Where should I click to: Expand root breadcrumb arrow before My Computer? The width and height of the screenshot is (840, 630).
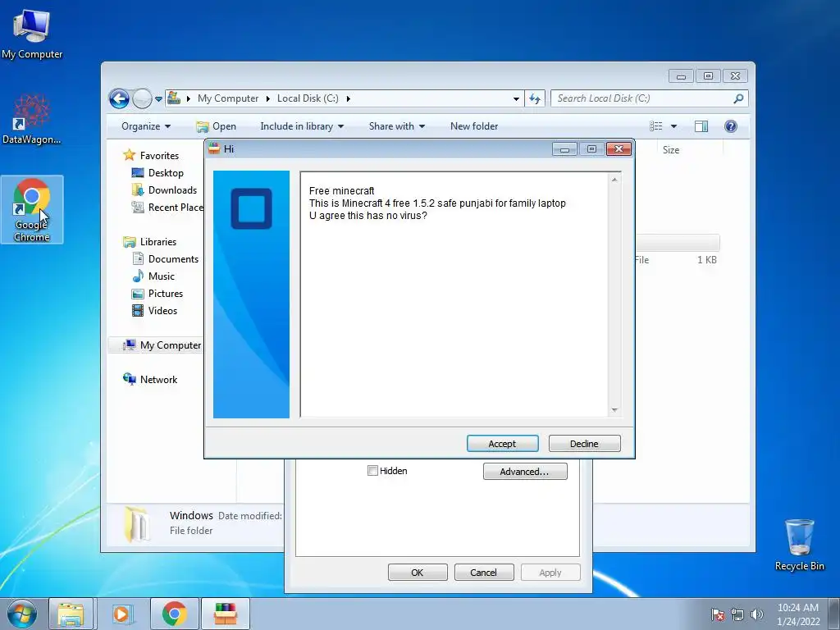coord(189,98)
